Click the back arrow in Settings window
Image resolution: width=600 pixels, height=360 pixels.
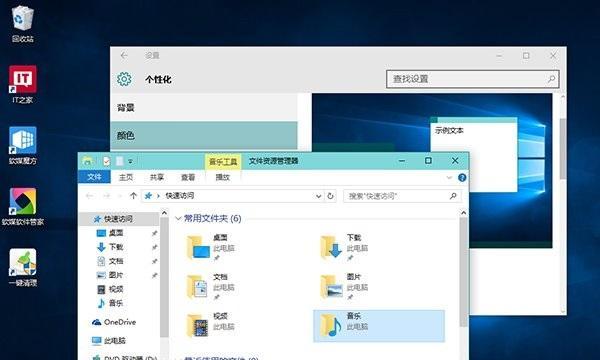click(124, 55)
